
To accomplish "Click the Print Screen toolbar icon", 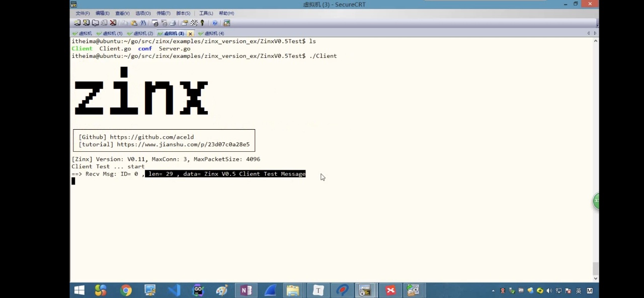I will click(x=155, y=23).
